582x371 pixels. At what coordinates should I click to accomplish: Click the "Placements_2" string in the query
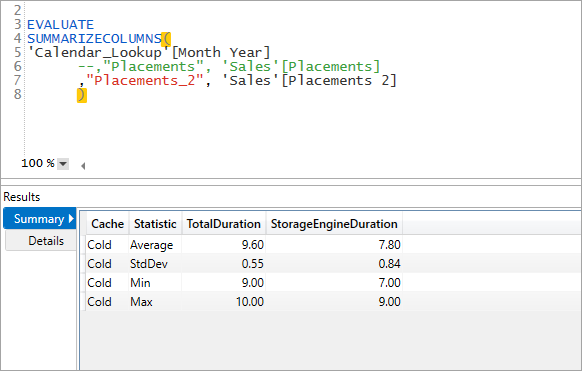145,81
